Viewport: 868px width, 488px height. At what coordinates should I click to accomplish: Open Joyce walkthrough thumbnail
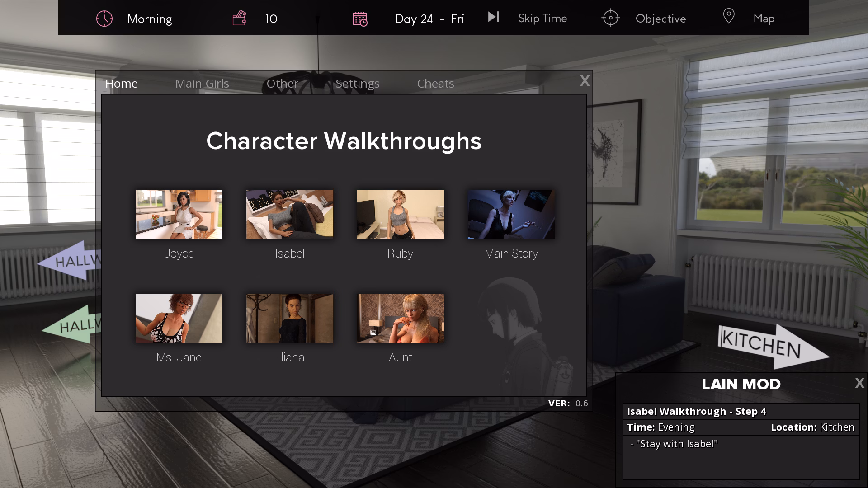179,214
